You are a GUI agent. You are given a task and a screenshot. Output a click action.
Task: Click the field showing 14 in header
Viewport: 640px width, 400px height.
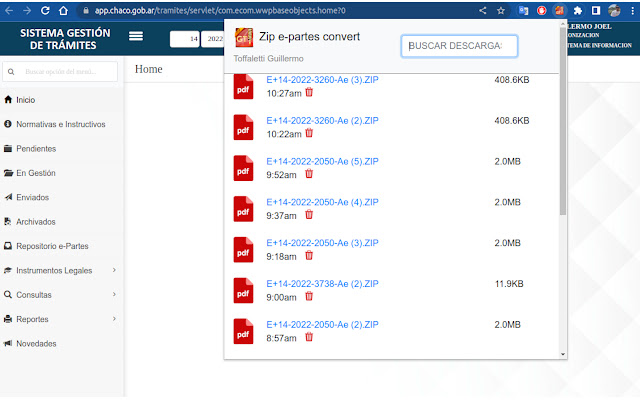[x=184, y=39]
